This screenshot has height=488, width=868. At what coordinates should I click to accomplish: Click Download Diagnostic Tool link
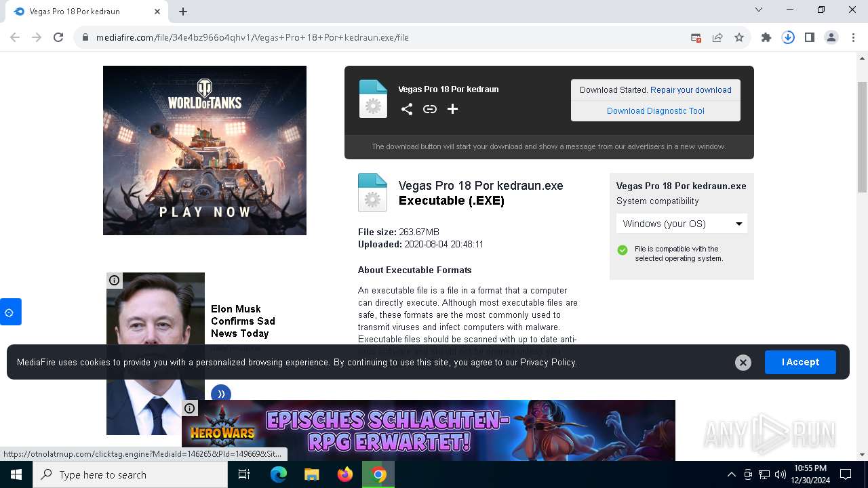click(656, 111)
